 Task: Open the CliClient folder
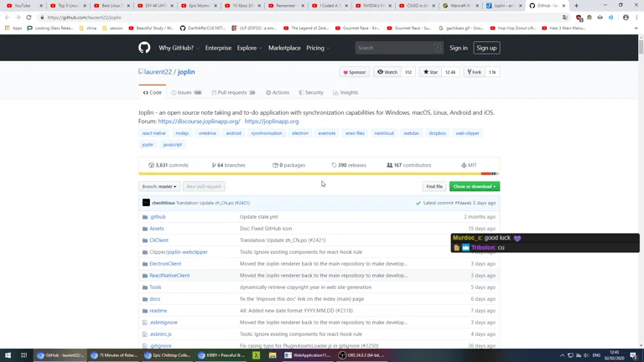159,240
